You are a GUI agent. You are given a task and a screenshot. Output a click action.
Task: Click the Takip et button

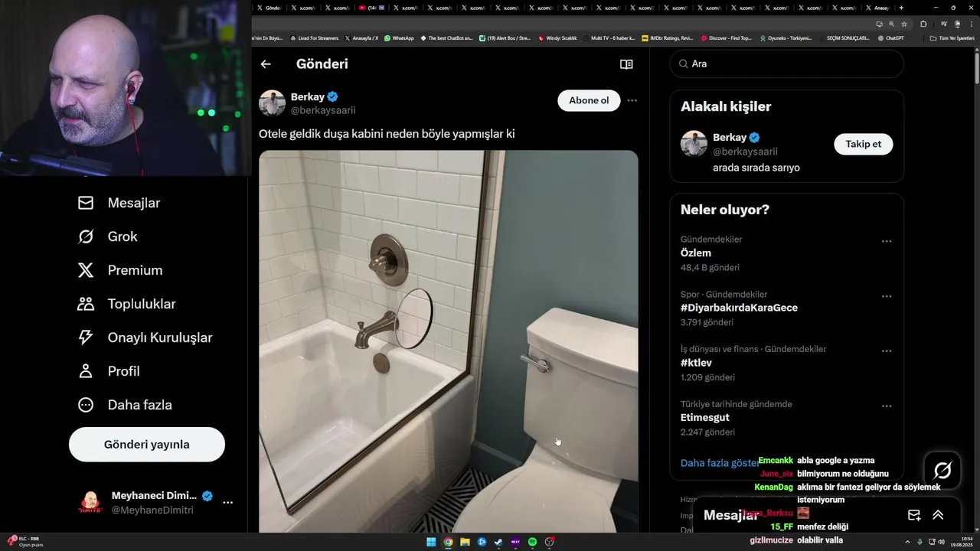863,144
